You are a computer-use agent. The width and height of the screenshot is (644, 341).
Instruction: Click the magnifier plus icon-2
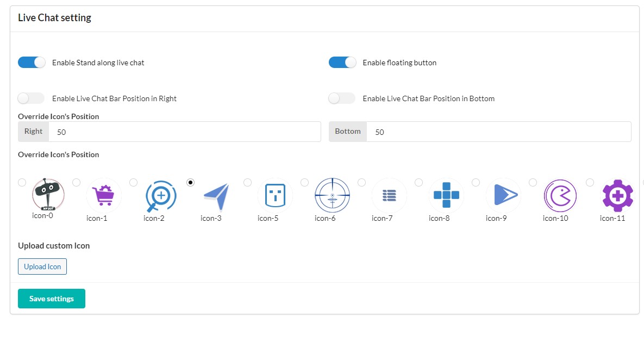click(x=161, y=196)
